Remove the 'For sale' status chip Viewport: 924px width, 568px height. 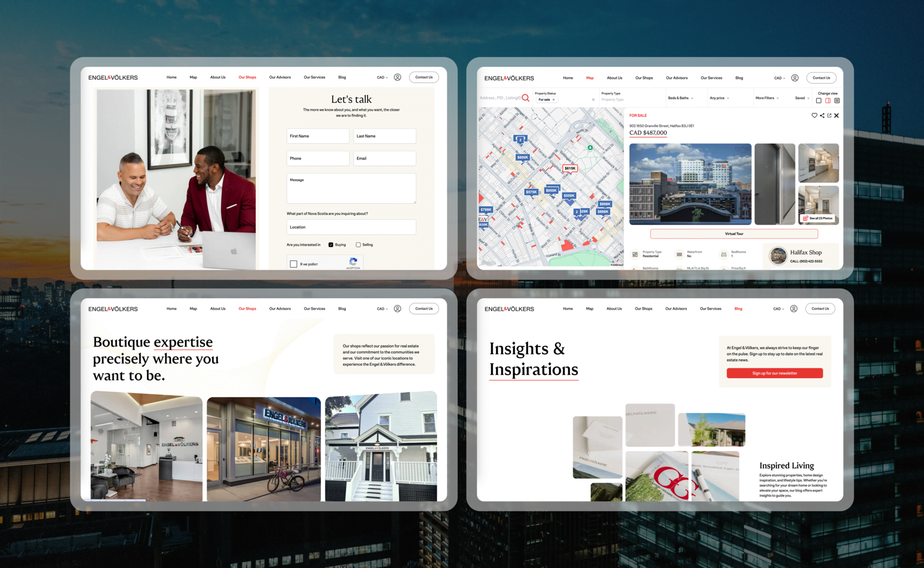[x=554, y=100]
